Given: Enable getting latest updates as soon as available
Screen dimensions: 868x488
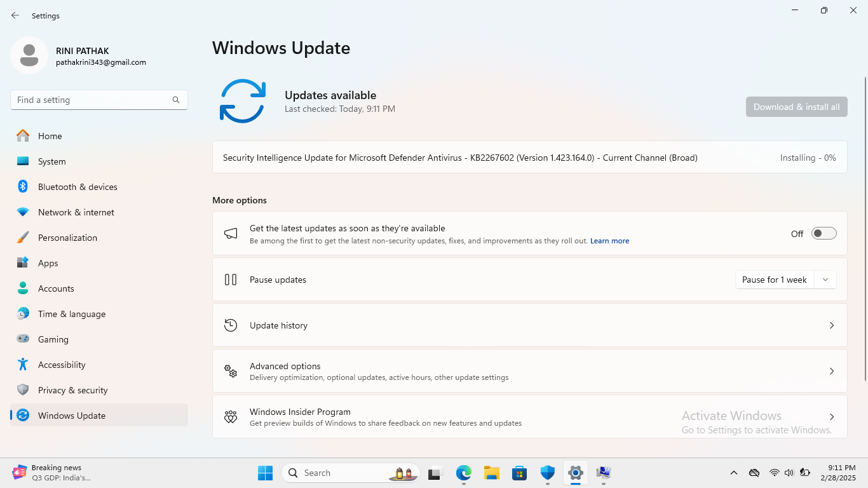Looking at the screenshot, I should click(824, 233).
